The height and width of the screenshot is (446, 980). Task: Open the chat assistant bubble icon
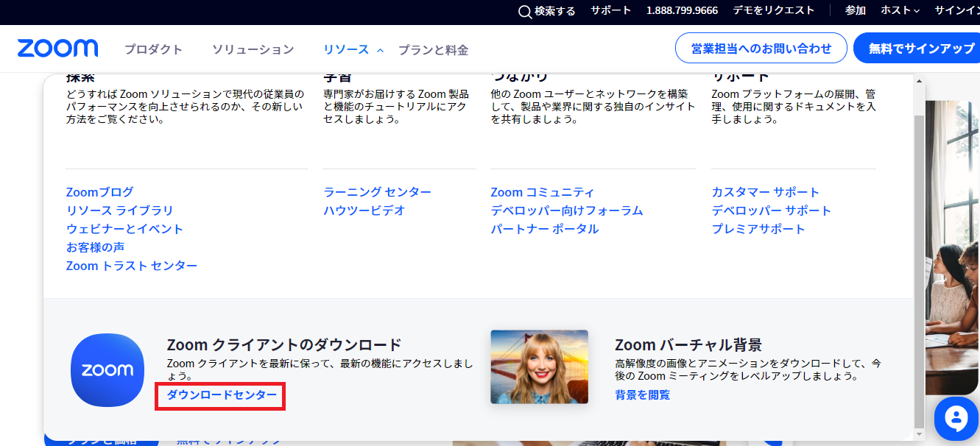coord(956,419)
